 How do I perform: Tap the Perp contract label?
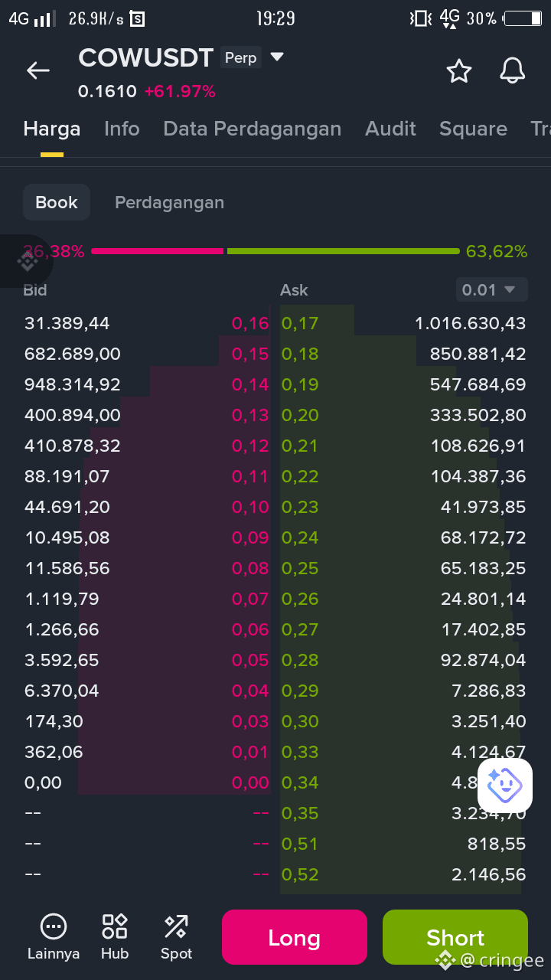click(240, 57)
